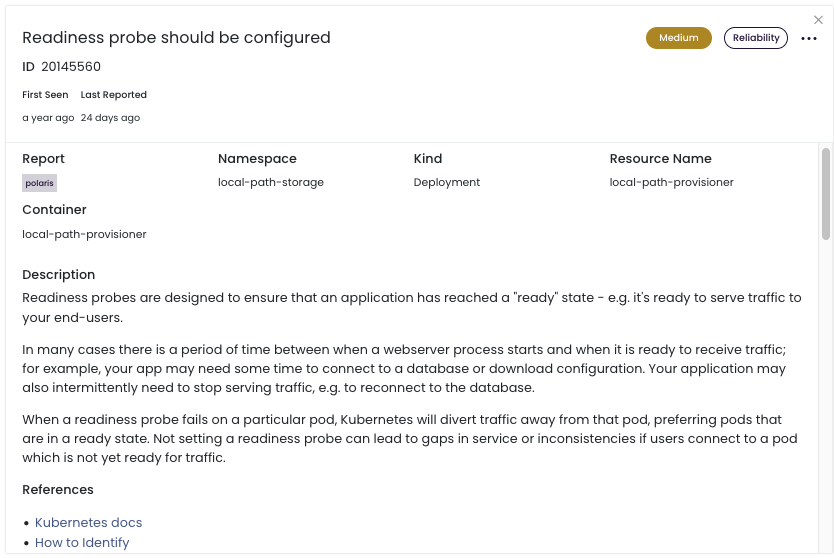The image size is (834, 558).
Task: Click the Medium severity badge
Action: click(x=678, y=38)
